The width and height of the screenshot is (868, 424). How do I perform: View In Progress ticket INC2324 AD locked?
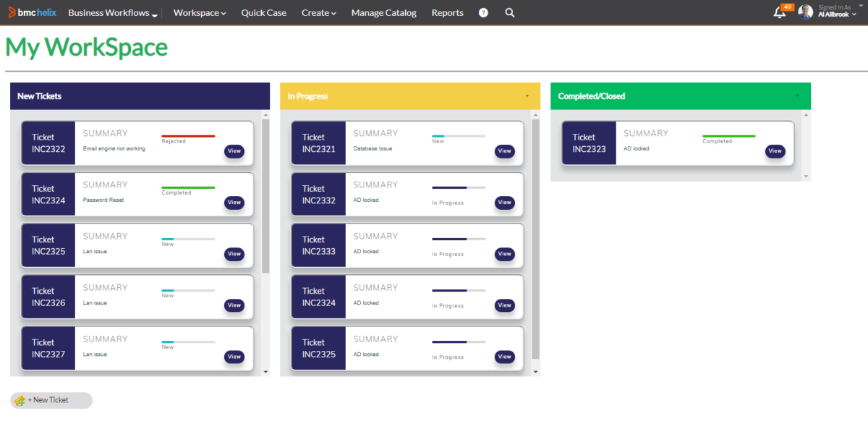505,305
